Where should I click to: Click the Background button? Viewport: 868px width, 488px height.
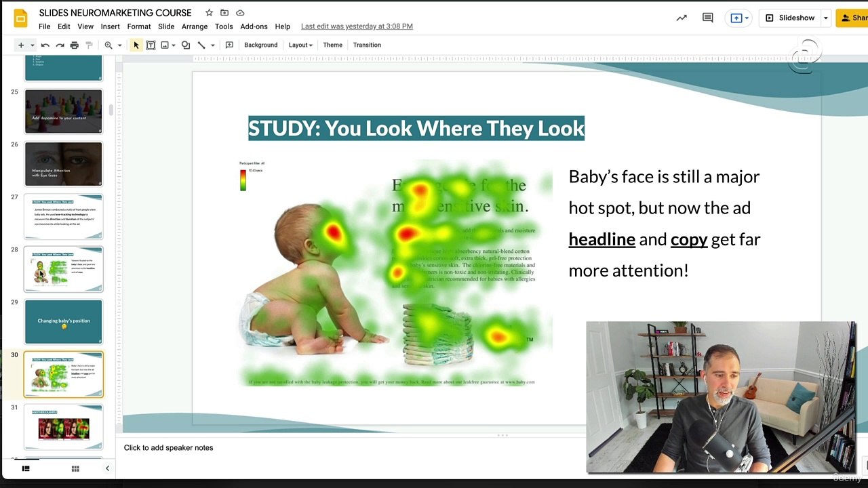(261, 45)
